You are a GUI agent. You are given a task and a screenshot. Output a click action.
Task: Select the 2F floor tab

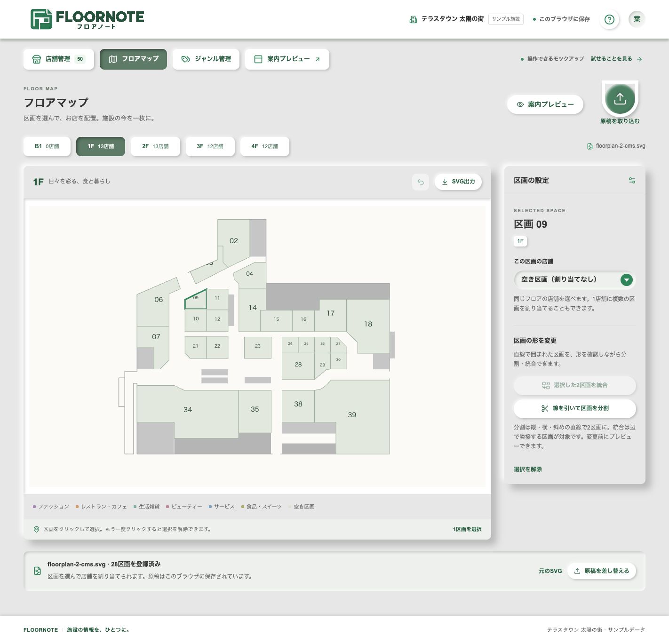pyautogui.click(x=155, y=146)
